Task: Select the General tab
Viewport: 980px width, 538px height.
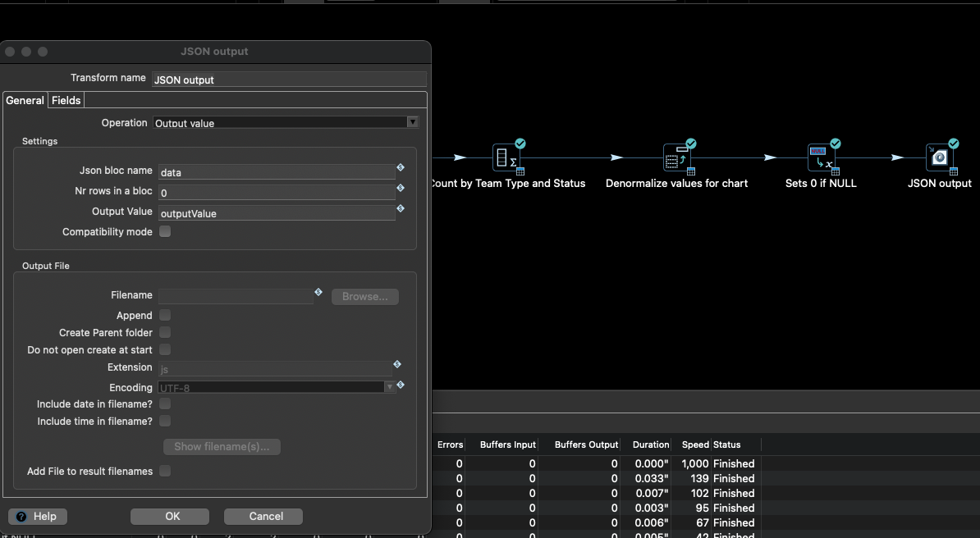Action: (25, 100)
